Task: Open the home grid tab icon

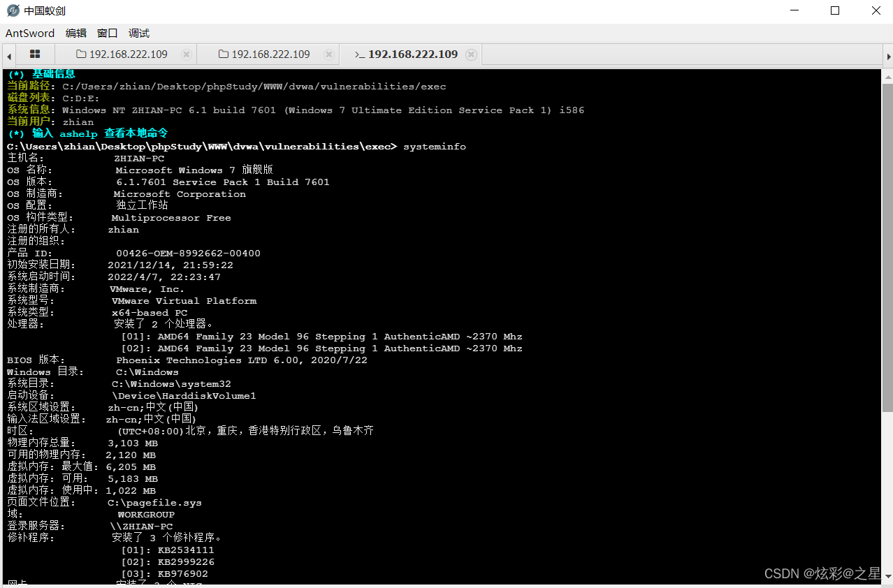Action: [x=35, y=54]
